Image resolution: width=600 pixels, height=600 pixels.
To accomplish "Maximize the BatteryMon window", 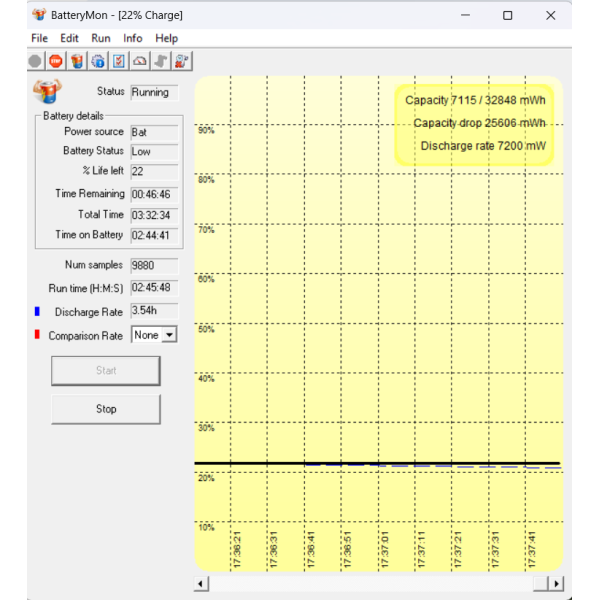I will [x=507, y=15].
